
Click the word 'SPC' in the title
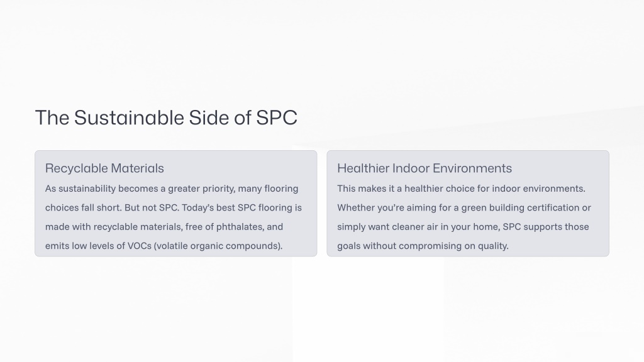click(277, 118)
